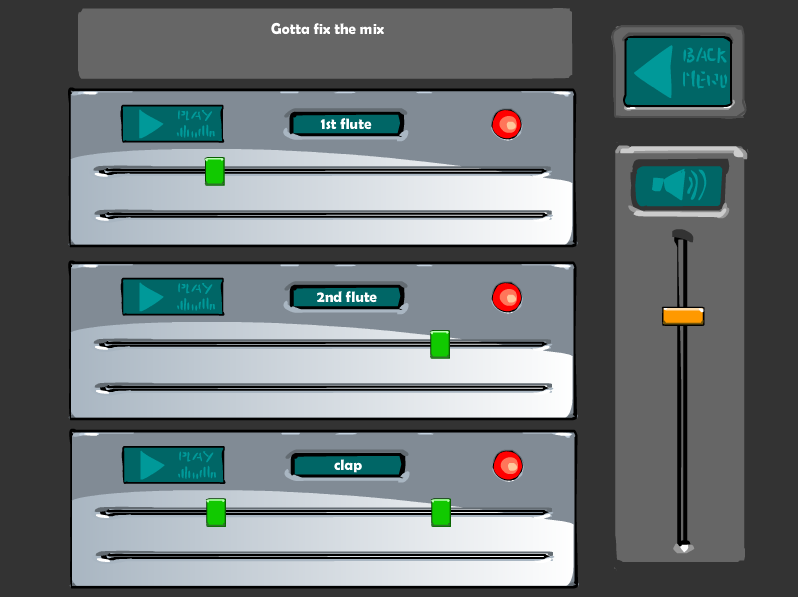Click the lower track bar of clap
Image resolution: width=798 pixels, height=597 pixels.
click(x=322, y=556)
